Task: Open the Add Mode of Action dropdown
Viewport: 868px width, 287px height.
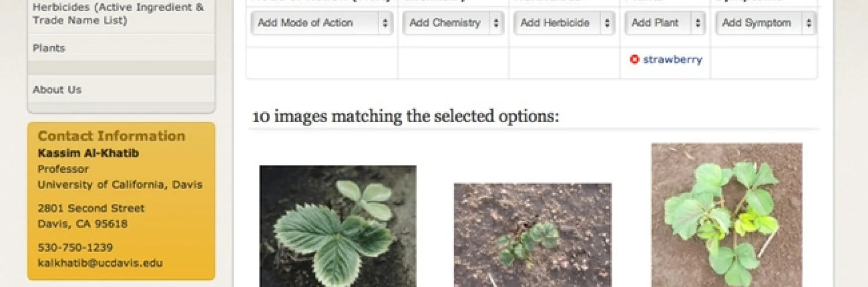Action: [321, 23]
